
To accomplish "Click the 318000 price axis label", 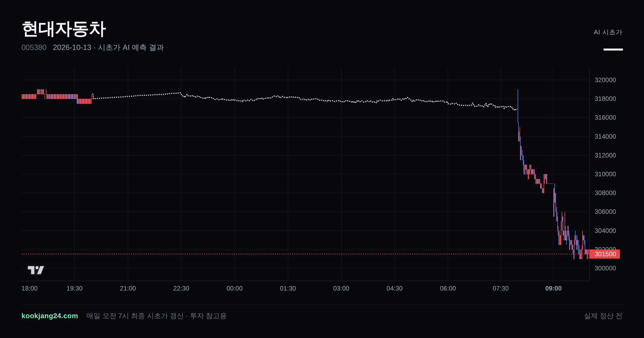I will [605, 99].
